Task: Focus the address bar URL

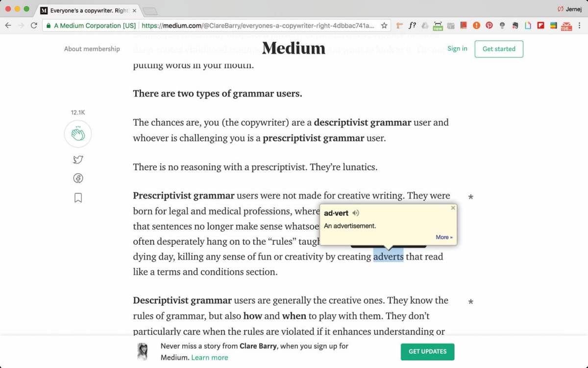Action: (x=258, y=26)
